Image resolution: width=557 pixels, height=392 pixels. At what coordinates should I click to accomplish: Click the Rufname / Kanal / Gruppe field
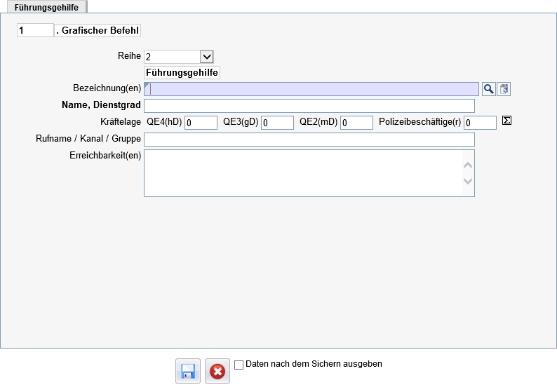click(x=309, y=140)
